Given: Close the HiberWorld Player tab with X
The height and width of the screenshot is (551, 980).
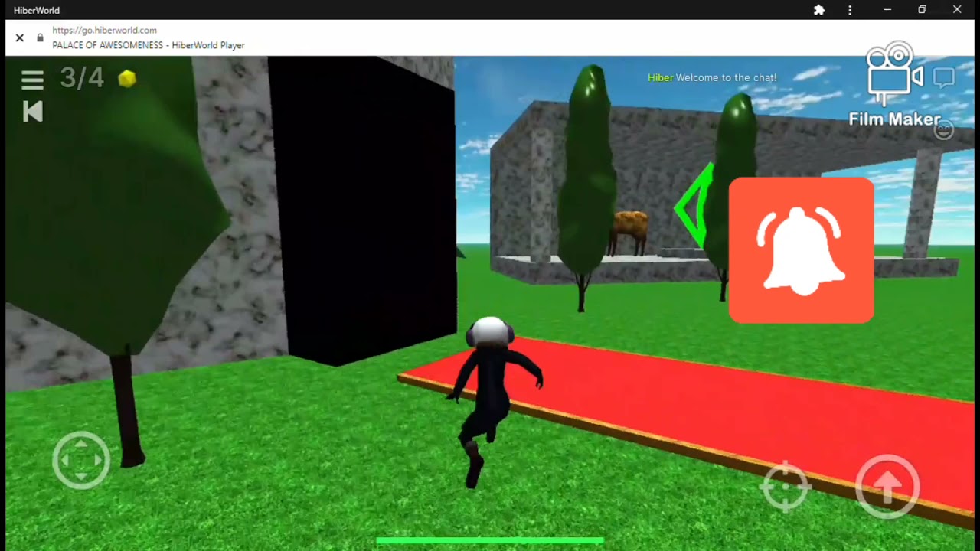Looking at the screenshot, I should (20, 37).
